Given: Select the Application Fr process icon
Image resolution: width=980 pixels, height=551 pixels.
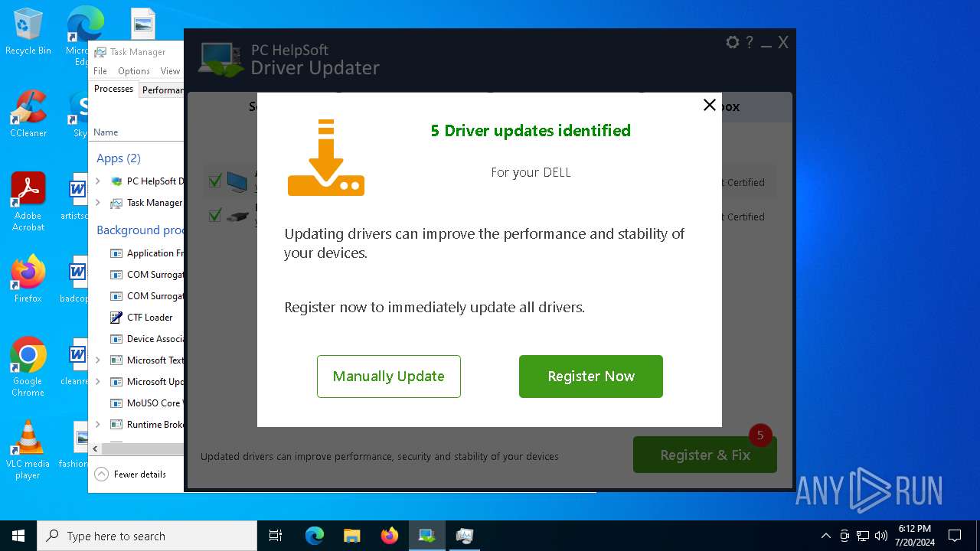Looking at the screenshot, I should [116, 253].
